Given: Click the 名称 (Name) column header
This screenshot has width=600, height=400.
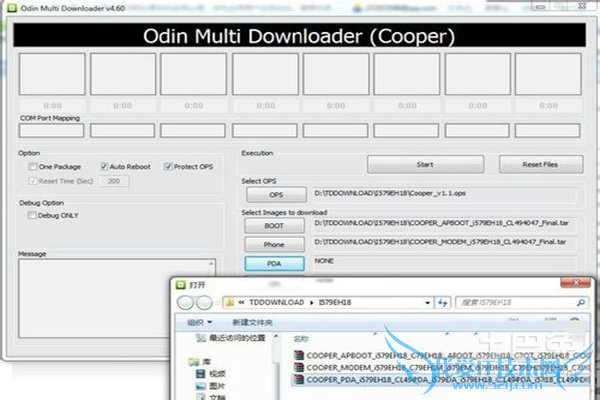Looking at the screenshot, I should [301, 339].
